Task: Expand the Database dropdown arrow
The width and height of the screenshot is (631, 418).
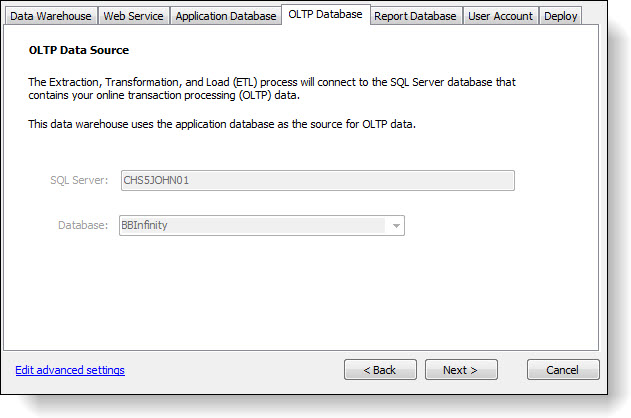Action: pos(396,226)
